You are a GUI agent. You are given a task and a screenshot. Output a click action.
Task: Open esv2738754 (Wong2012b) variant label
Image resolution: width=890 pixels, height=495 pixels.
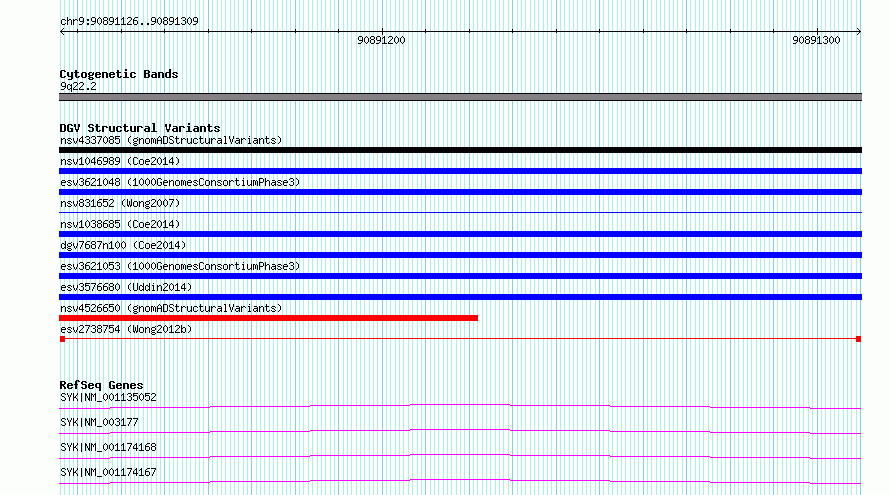(x=126, y=329)
